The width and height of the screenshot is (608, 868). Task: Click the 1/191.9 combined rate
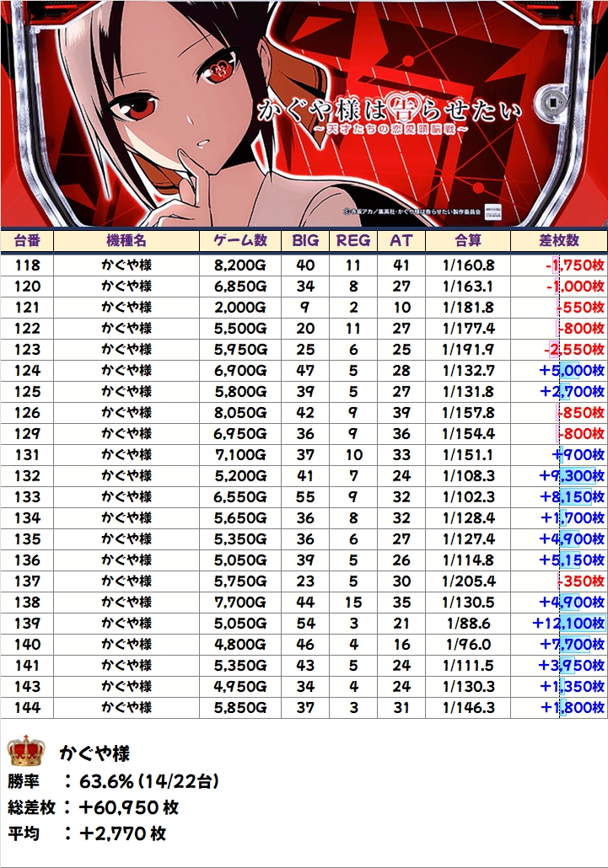(x=469, y=349)
